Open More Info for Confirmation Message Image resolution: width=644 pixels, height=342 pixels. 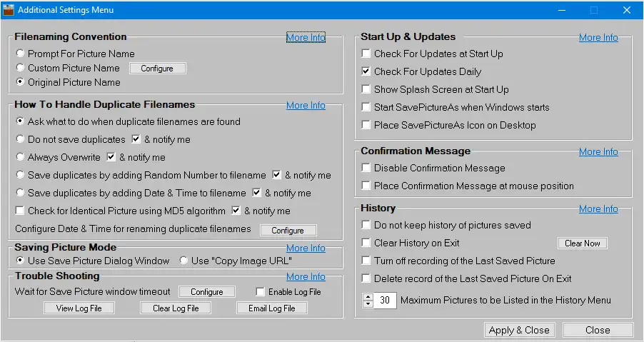pos(598,151)
